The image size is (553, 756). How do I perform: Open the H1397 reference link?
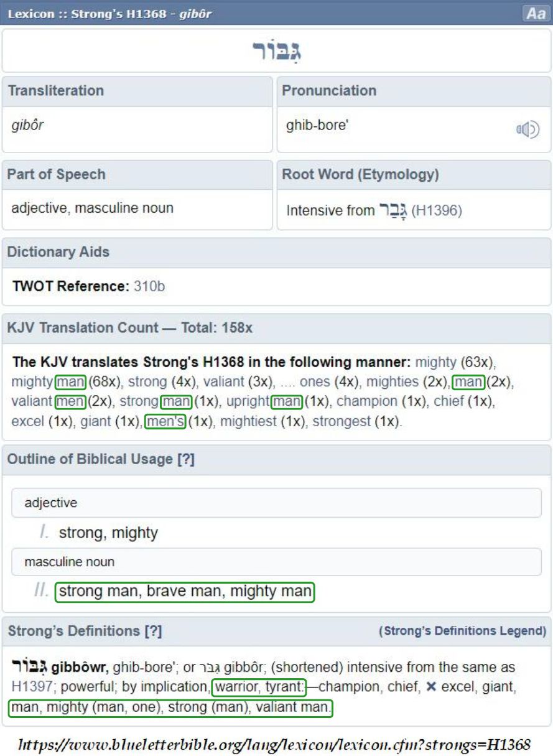pos(26,688)
